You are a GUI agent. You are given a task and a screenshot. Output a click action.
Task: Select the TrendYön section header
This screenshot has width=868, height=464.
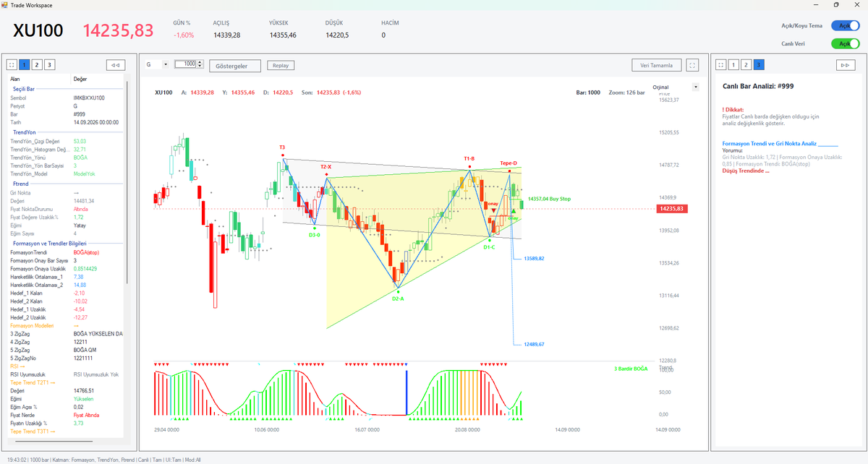pyautogui.click(x=23, y=132)
